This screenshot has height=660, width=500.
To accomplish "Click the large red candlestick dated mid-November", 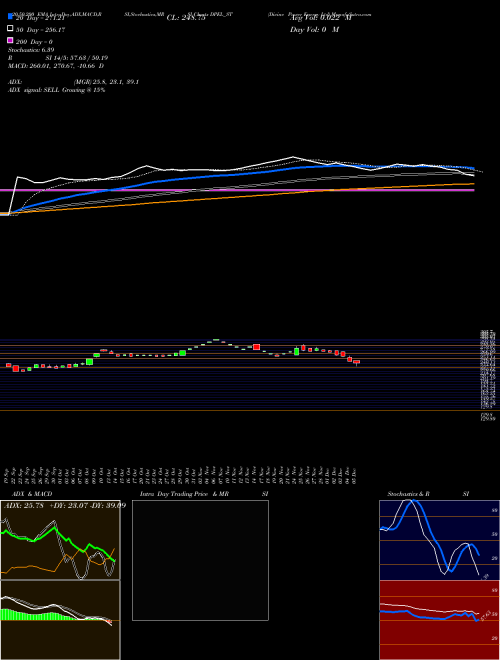I will tap(256, 347).
